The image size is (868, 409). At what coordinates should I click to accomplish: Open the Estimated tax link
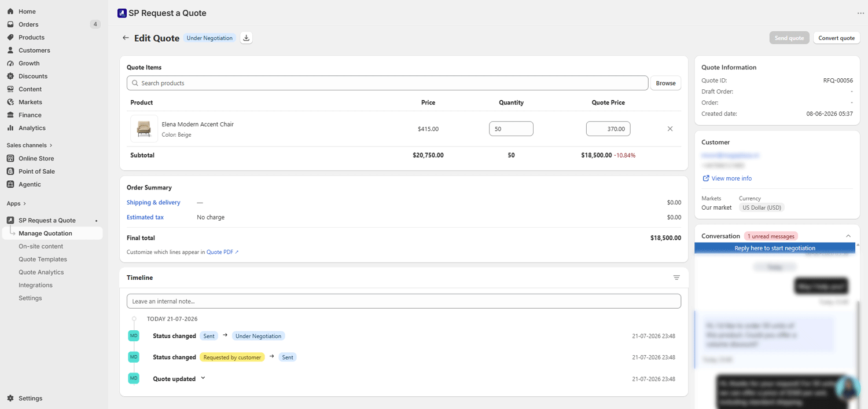click(x=145, y=217)
